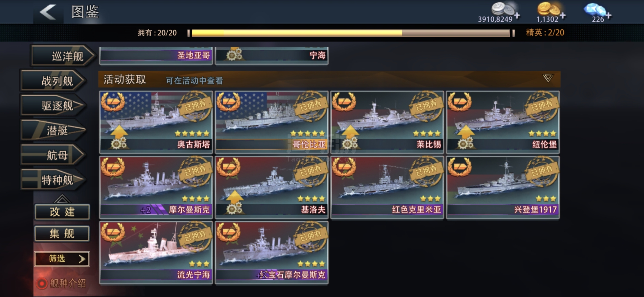Open the 改建 refit button

click(62, 212)
